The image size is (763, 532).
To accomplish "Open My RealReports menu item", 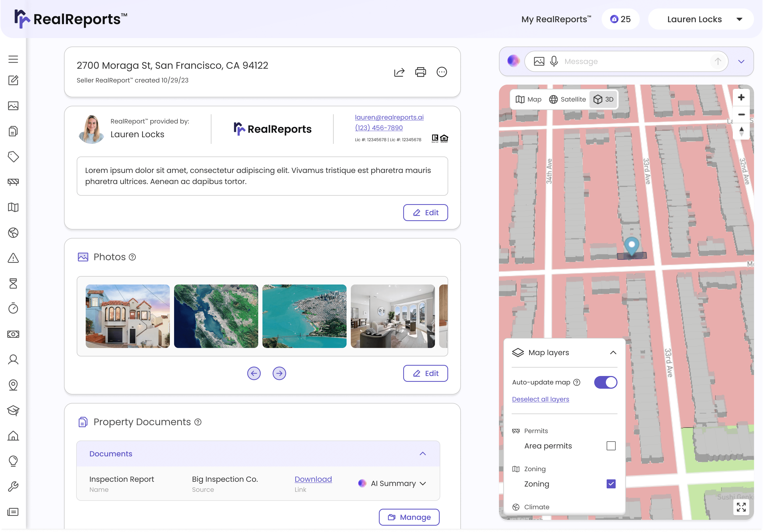I will click(x=556, y=19).
